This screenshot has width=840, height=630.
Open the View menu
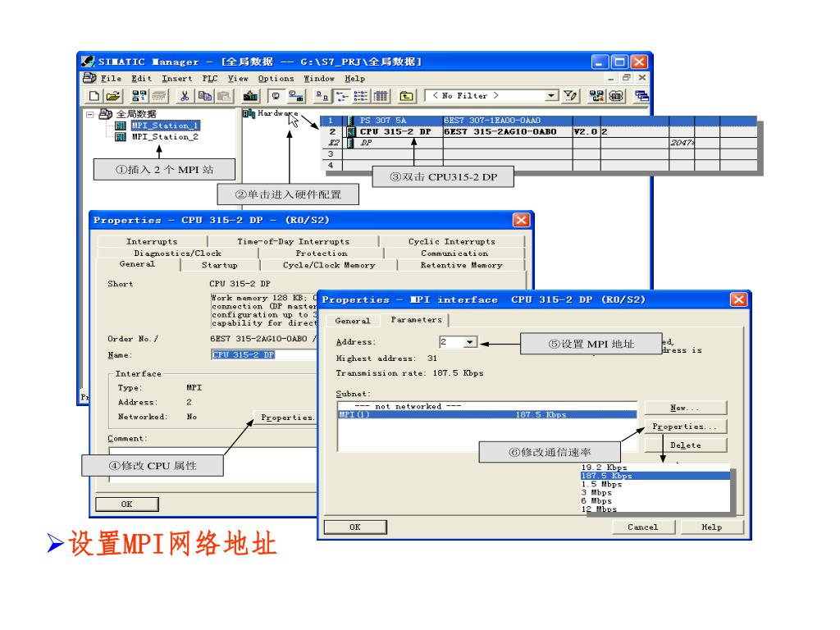coord(238,78)
